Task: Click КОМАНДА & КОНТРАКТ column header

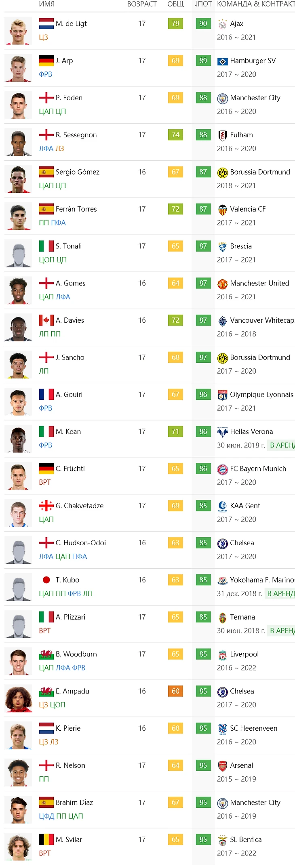Action: coord(255,4)
